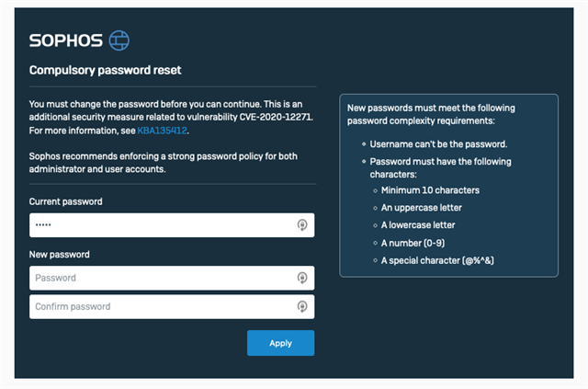Click the 'A special character (@%^&)' requirement

(437, 260)
